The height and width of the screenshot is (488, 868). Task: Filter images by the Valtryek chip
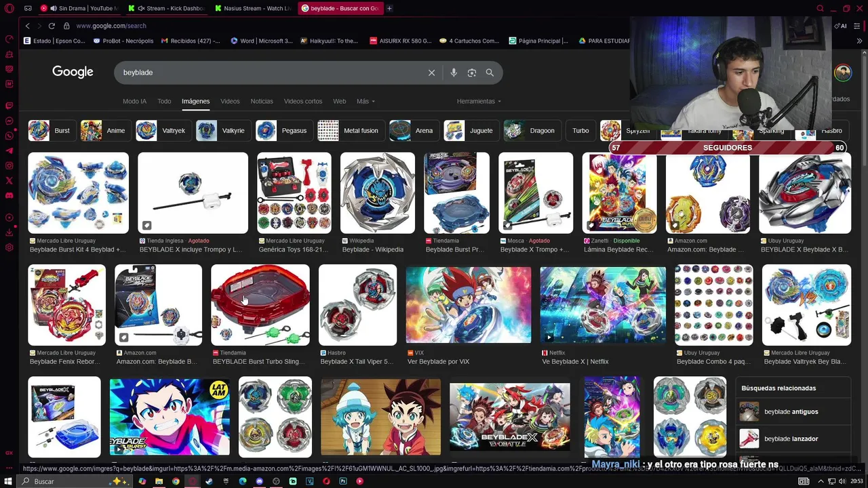click(x=163, y=131)
